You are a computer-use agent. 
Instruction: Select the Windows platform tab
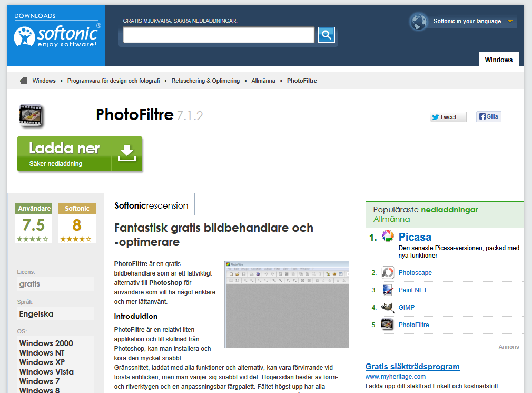click(x=499, y=60)
